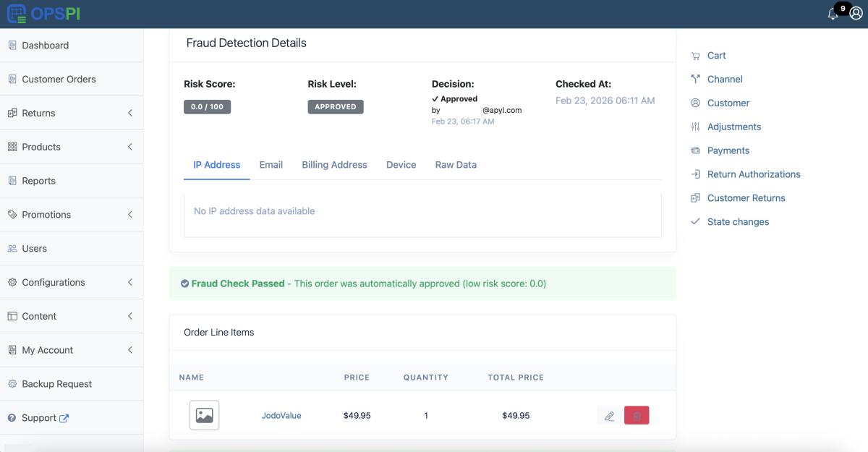Jump to State changes link
The image size is (868, 452).
click(739, 222)
